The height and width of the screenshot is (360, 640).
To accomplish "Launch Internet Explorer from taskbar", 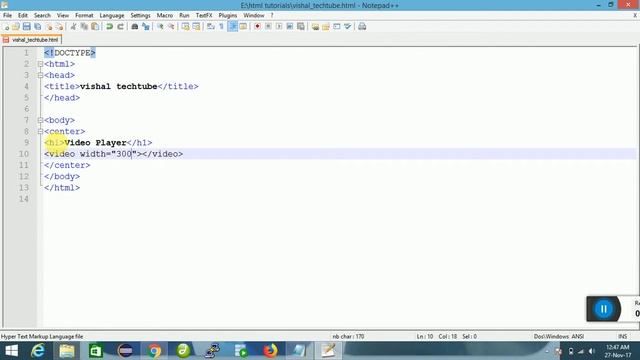I will (x=38, y=351).
